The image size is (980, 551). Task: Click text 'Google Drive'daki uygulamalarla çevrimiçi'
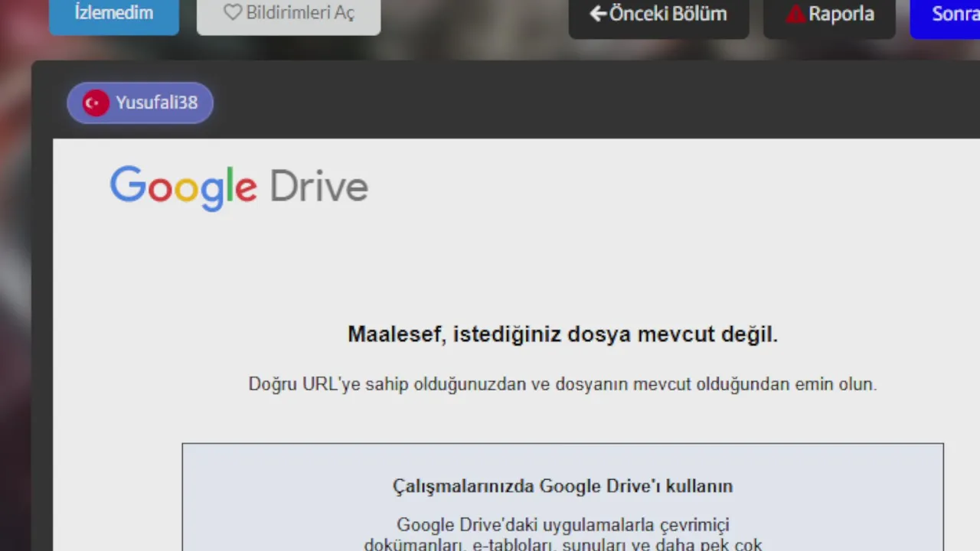[x=563, y=525]
